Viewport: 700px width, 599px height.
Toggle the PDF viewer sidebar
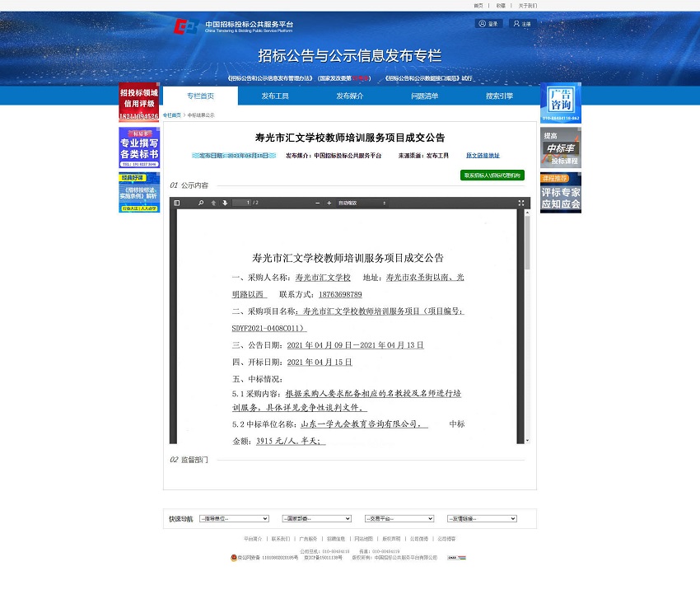[x=176, y=202]
